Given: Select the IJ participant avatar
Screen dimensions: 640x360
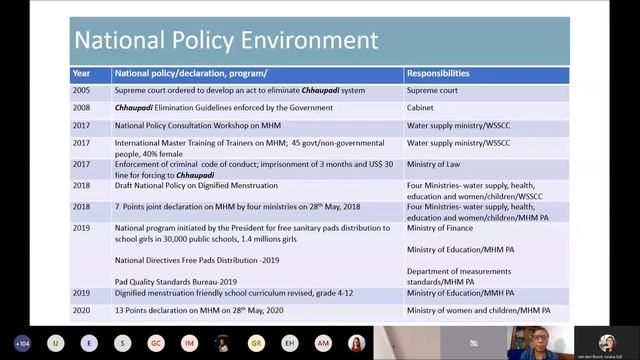Looking at the screenshot, I should coord(56,344).
